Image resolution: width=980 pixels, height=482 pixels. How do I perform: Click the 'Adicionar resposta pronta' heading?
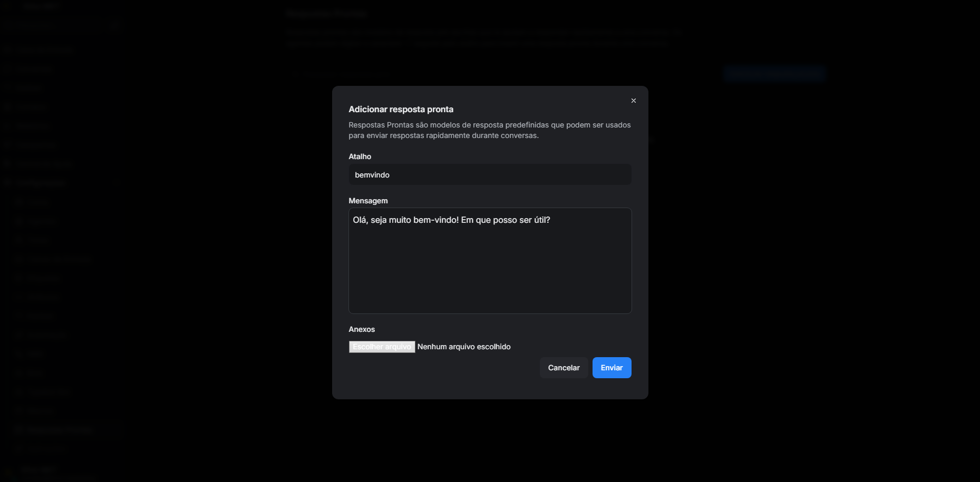401,109
